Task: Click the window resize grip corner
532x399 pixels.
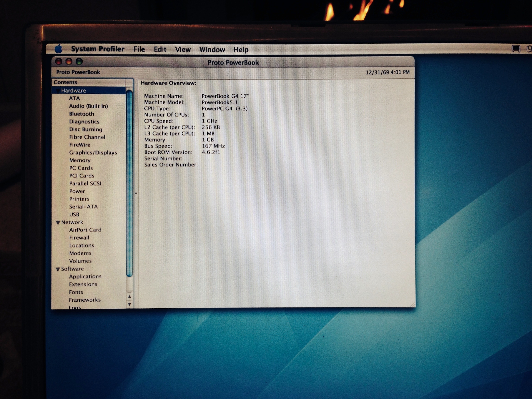Action: pyautogui.click(x=412, y=304)
